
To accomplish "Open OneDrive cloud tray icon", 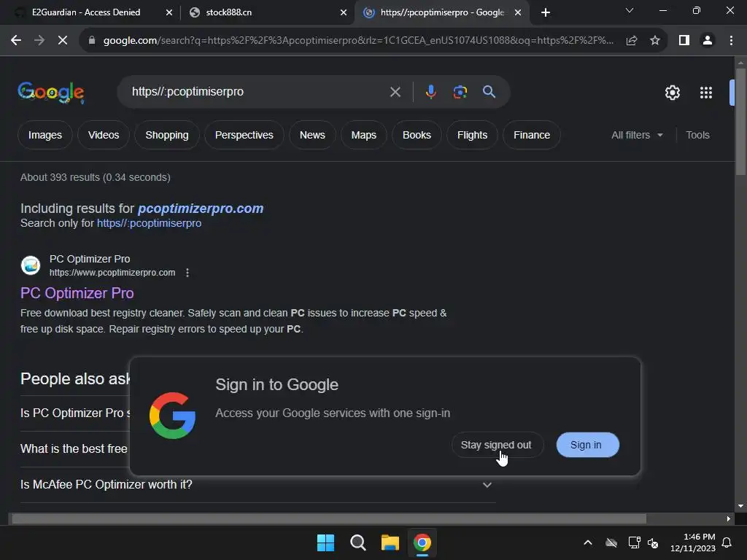I will click(611, 542).
